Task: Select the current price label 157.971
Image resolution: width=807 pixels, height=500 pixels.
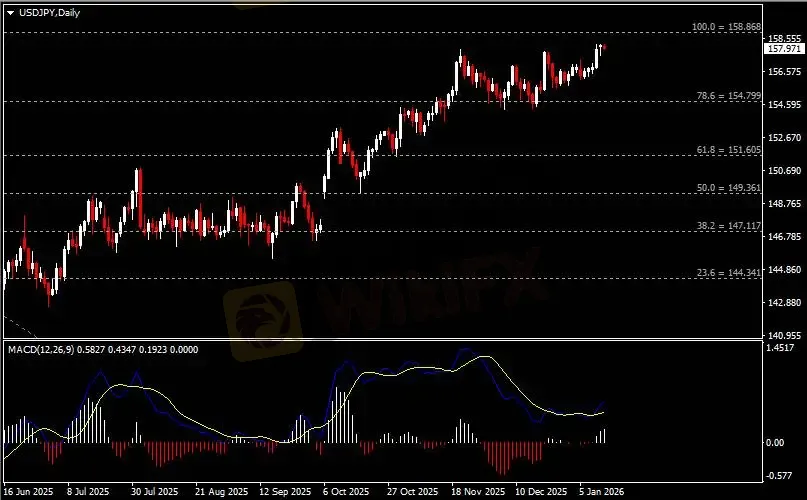Action: pos(784,49)
